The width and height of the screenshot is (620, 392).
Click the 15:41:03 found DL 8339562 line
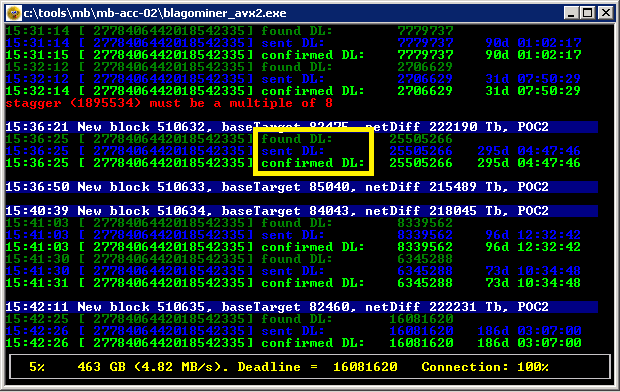(x=230, y=223)
